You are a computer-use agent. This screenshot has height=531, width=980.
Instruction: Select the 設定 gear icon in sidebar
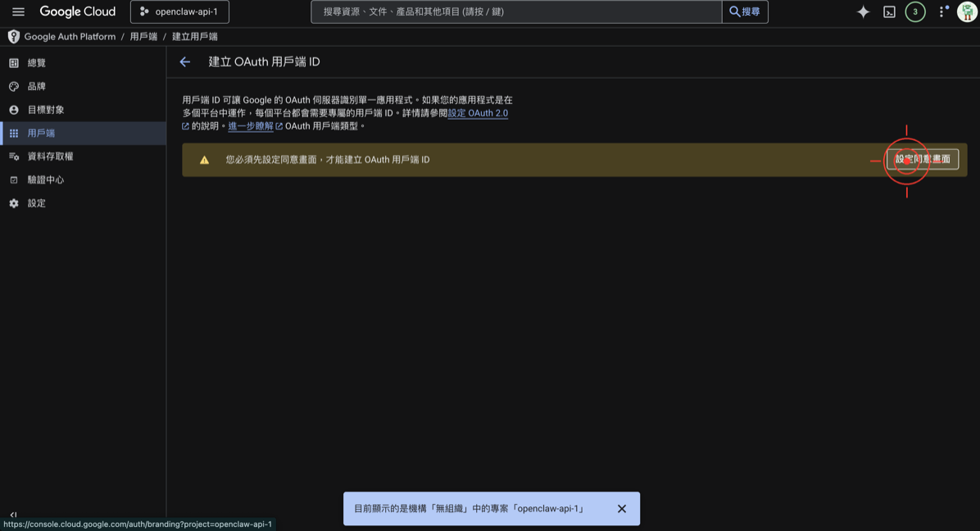coord(13,202)
